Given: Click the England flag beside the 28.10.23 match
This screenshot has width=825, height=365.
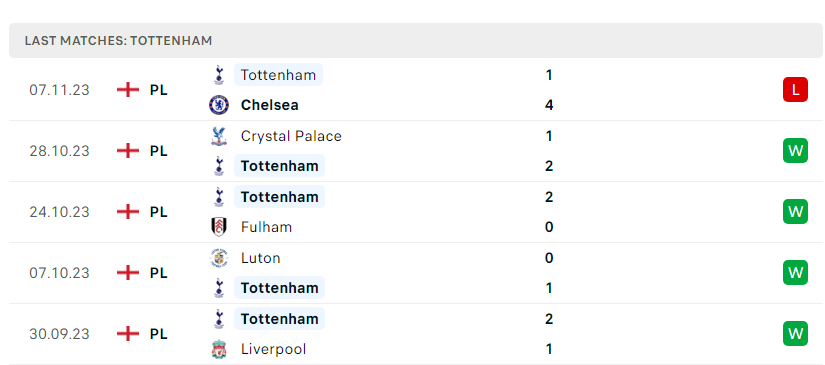Looking at the screenshot, I should tap(128, 151).
